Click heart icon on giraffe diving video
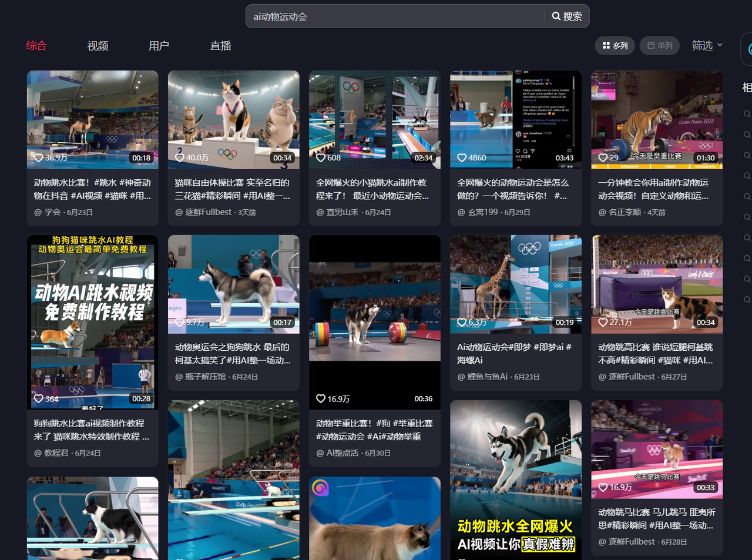The height and width of the screenshot is (560, 752). click(462, 322)
